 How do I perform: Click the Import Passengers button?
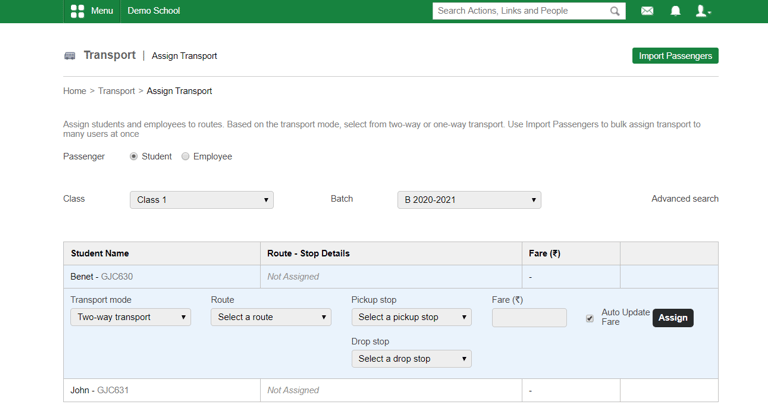(675, 56)
